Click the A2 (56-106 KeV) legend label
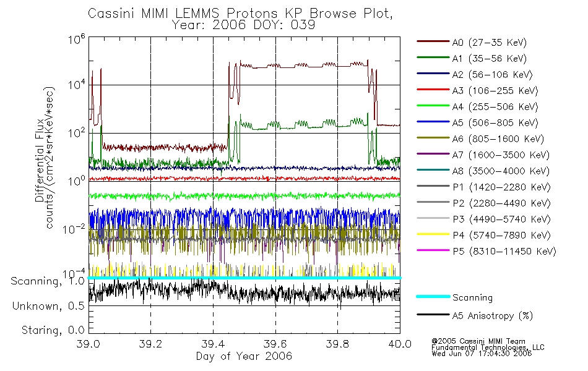The image size is (588, 371). [493, 75]
